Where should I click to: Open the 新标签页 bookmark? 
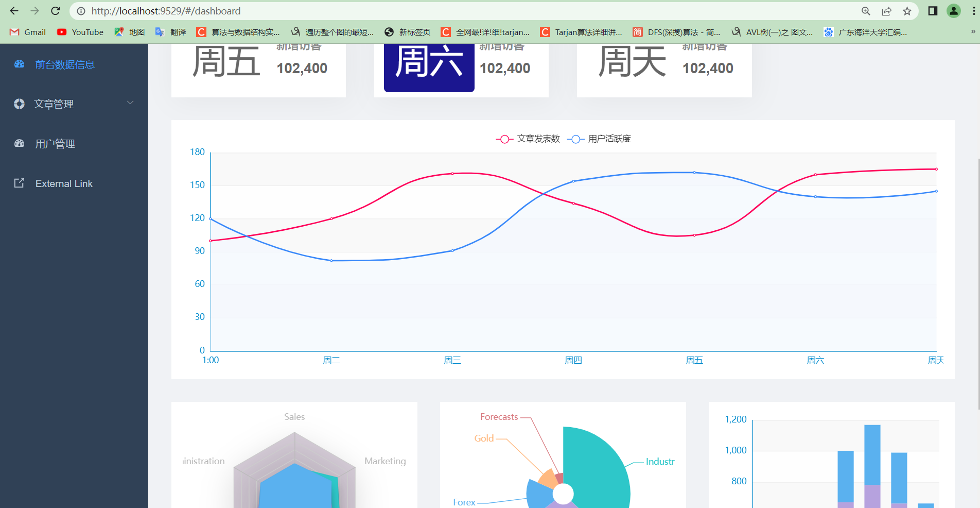[x=407, y=32]
